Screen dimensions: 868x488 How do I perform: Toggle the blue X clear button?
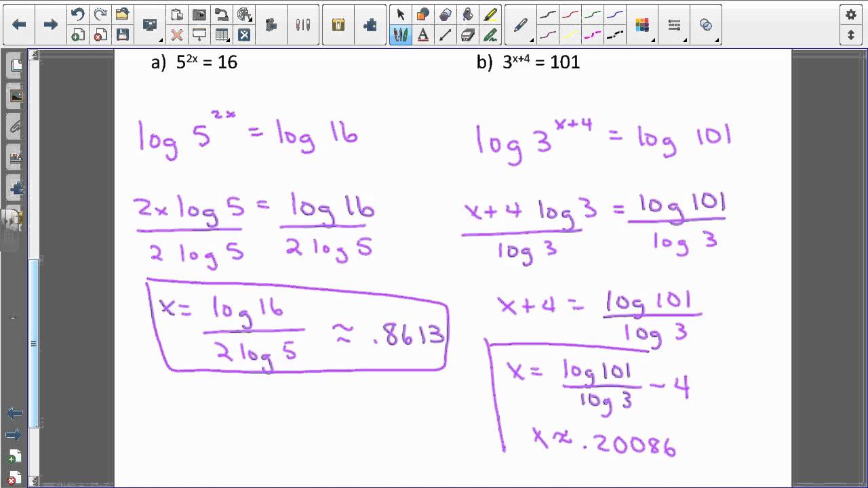point(244,35)
